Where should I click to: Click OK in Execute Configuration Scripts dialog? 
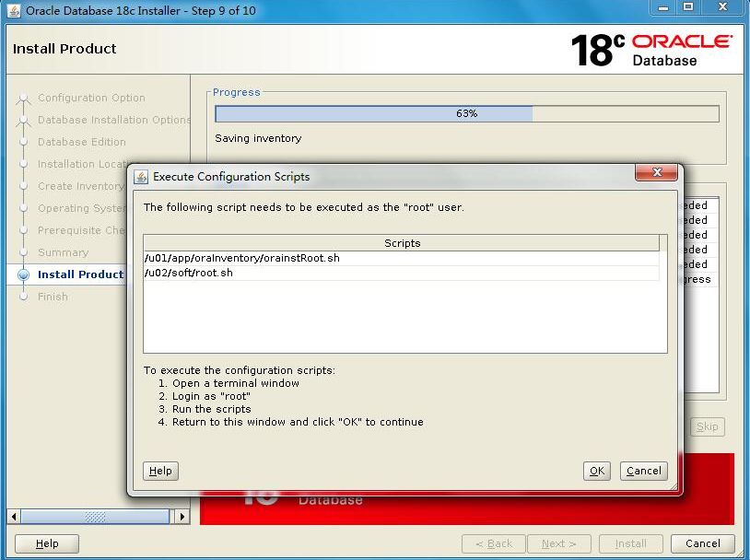596,471
